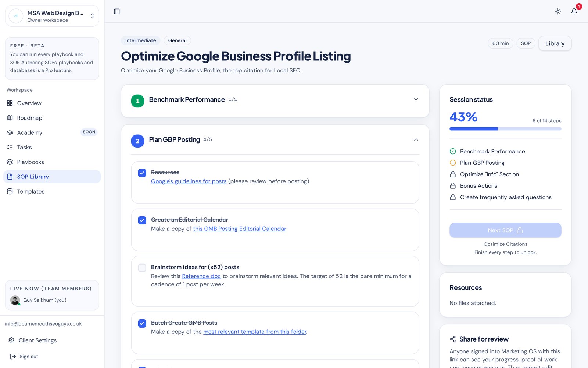Click the 43% completion value

[x=463, y=117]
